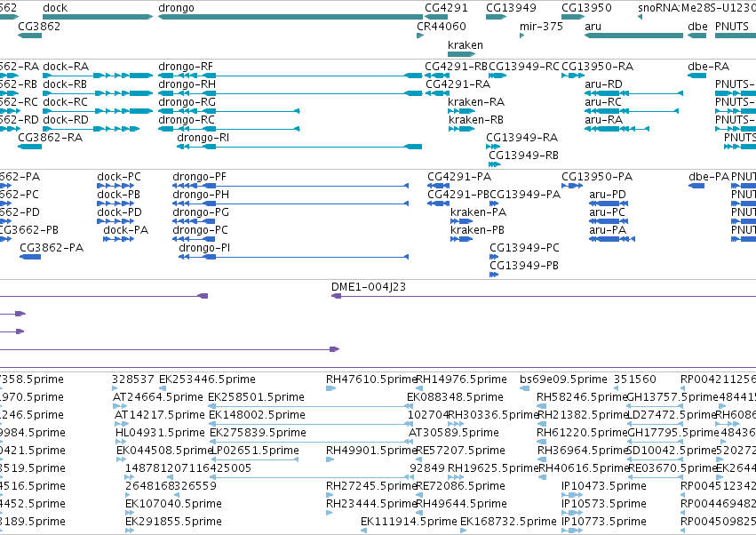Image resolution: width=756 pixels, height=535 pixels.
Task: Select the dock-RB transcript
Action: pos(98,93)
